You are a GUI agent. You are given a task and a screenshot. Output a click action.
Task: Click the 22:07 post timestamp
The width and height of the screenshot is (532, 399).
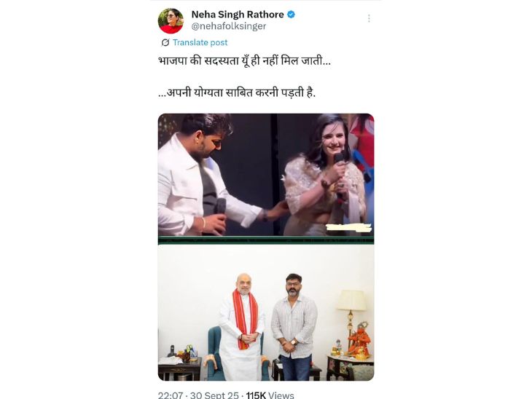coord(171,395)
